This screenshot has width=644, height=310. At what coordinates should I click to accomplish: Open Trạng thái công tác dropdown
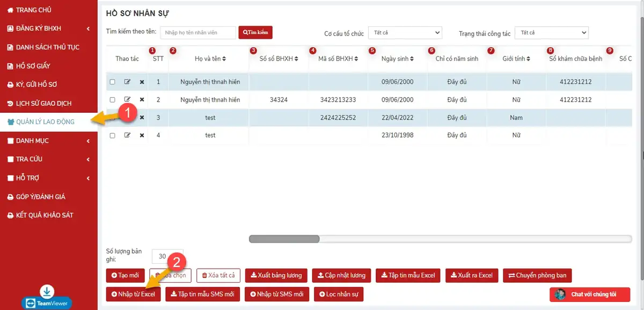[x=552, y=33]
